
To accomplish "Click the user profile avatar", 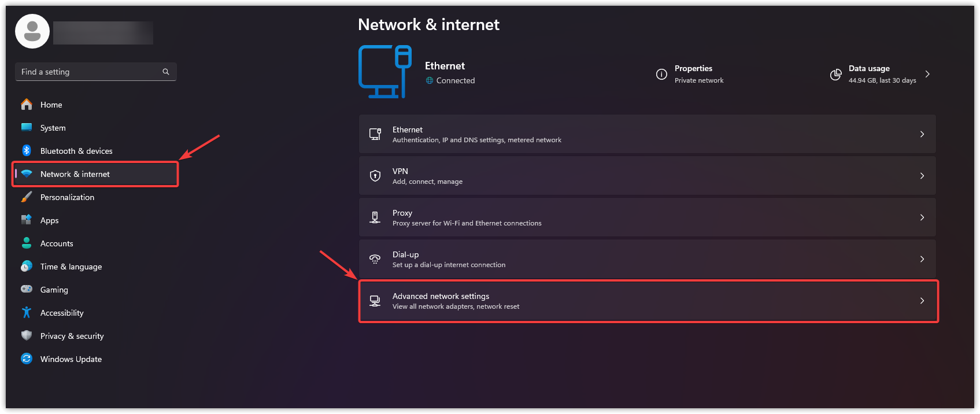I will pyautogui.click(x=32, y=31).
